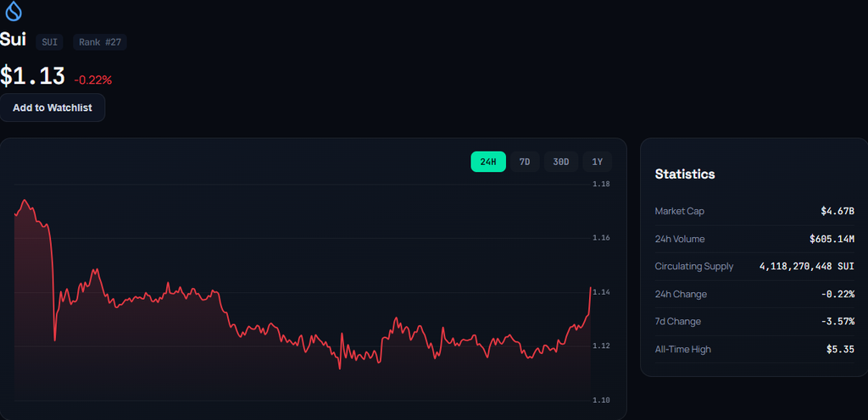Click the 4,118,270,448 SUI supply value

807,267
